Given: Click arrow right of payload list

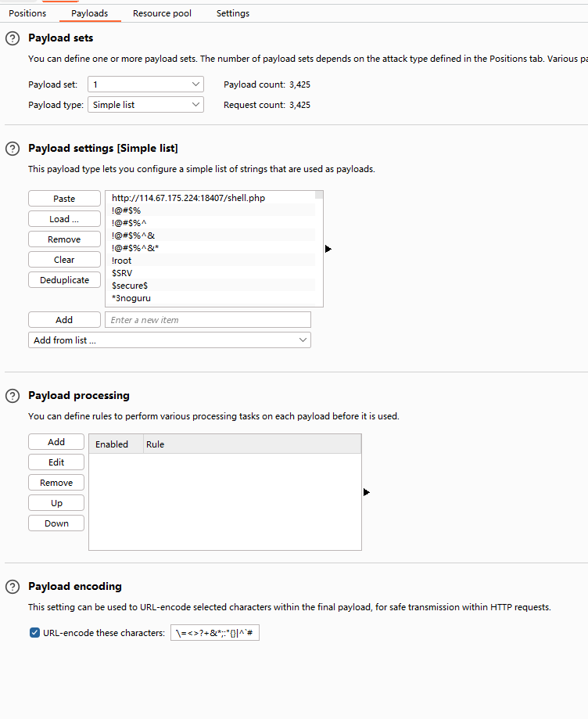Looking at the screenshot, I should (328, 249).
